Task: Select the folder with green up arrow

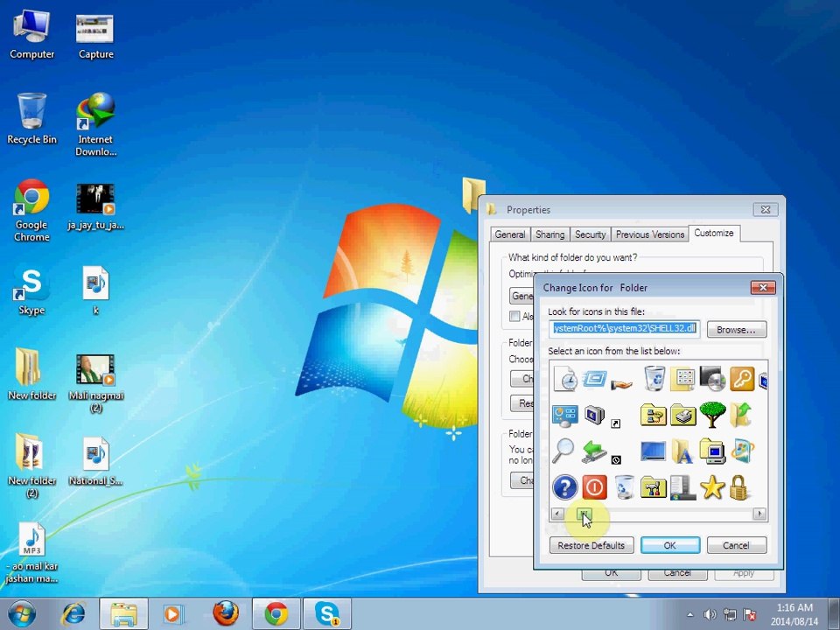Action: [x=742, y=415]
